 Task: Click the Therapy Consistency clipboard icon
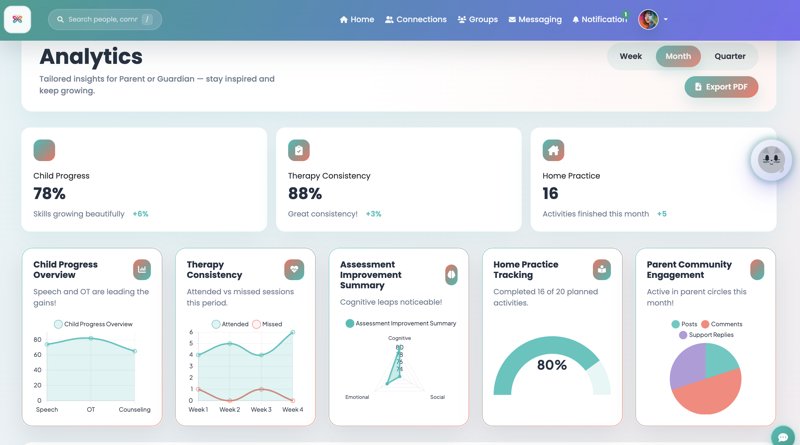[299, 150]
